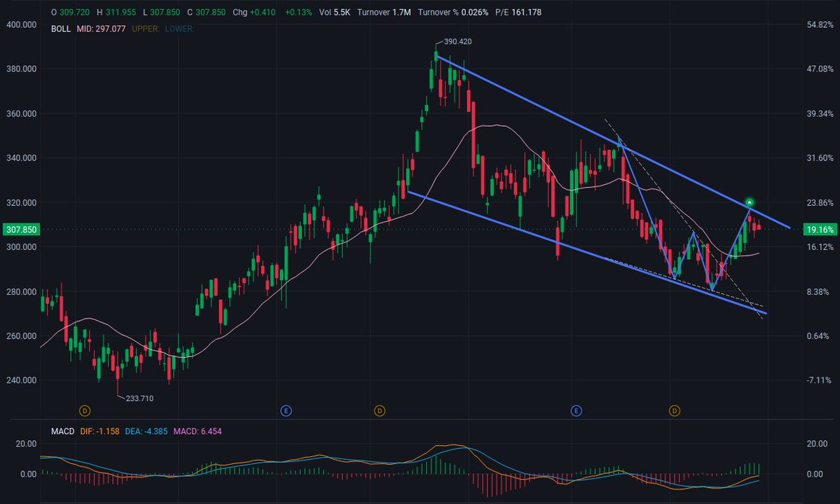Click the high price H 311.955

click(x=116, y=13)
